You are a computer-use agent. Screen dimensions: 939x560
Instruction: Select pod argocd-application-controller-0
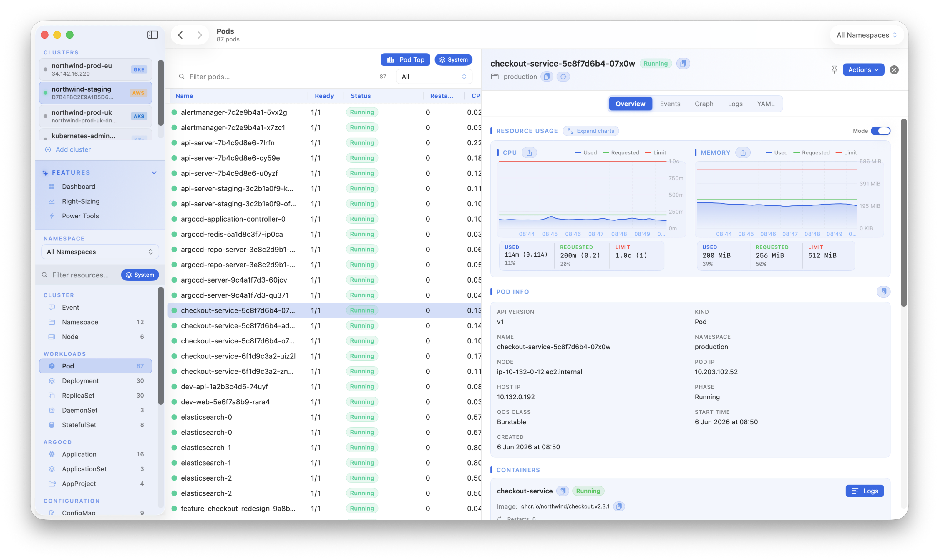325,219
